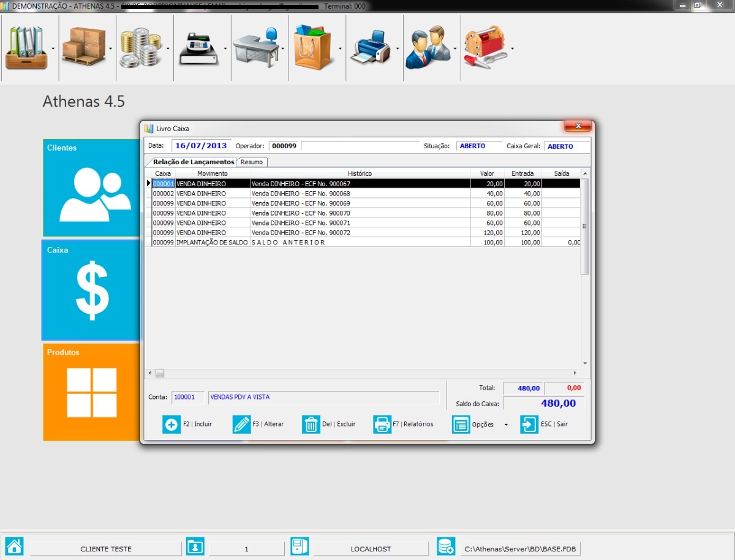Expand dropdown arrow next to office desk icon
735x560 pixels.
pyautogui.click(x=282, y=48)
